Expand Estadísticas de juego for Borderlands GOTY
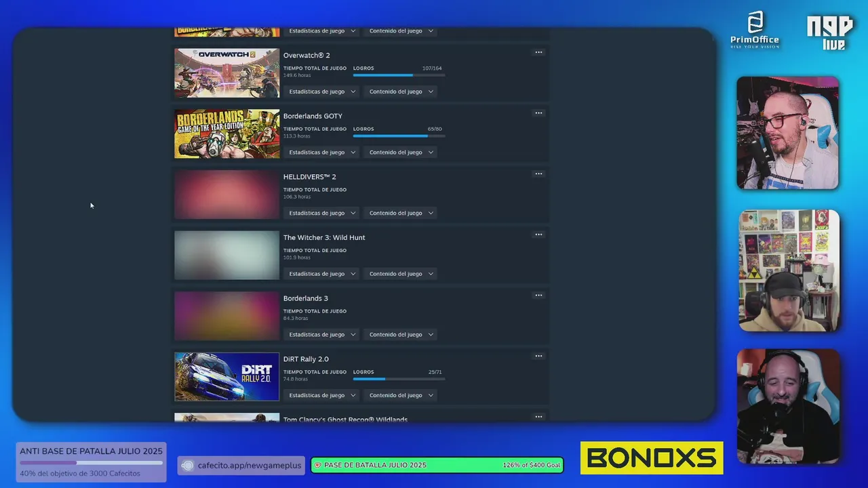868x488 pixels. point(321,152)
